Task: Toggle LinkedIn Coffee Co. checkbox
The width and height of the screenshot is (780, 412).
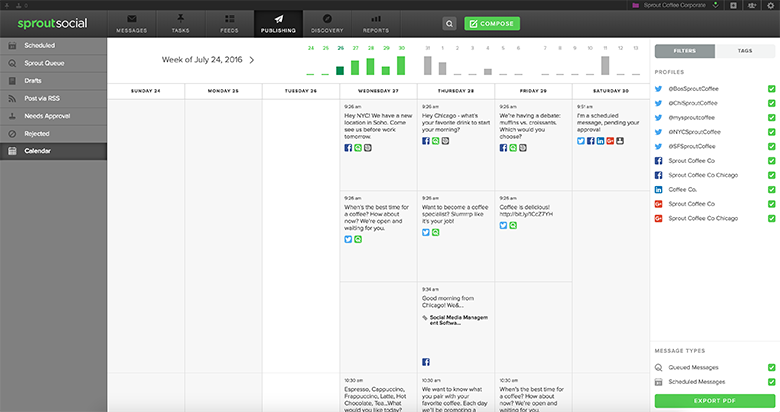Action: pos(772,190)
